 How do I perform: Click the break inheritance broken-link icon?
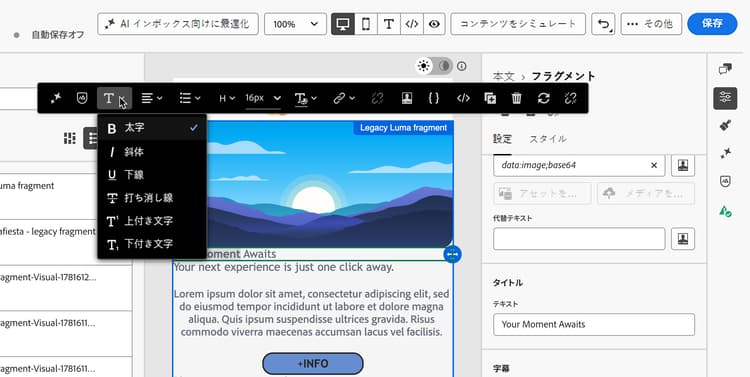pyautogui.click(x=570, y=98)
